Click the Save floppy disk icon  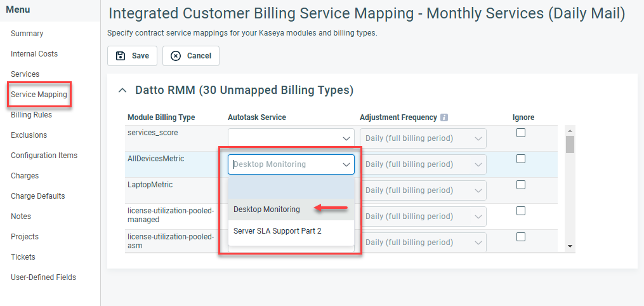point(121,56)
